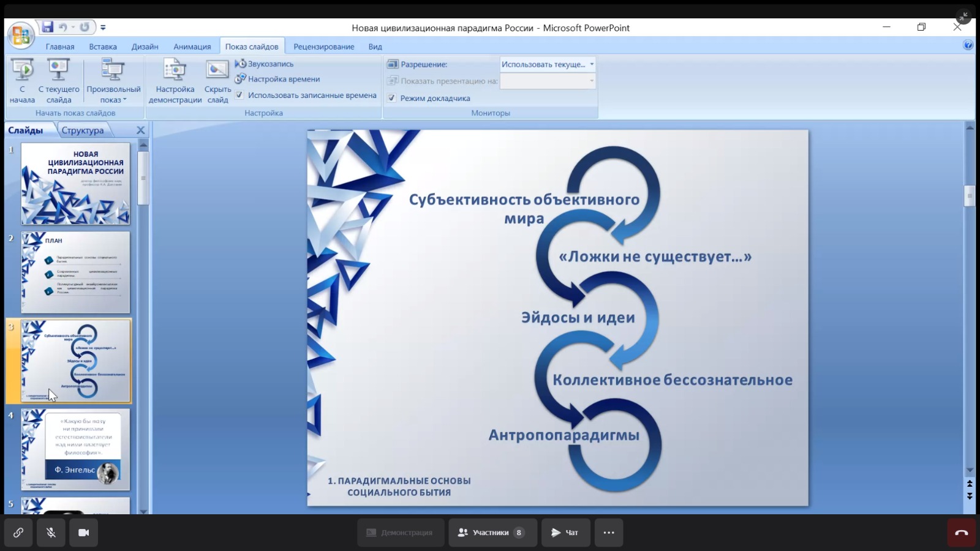Expand Quick Access Toolbar customize arrow

pyautogui.click(x=103, y=28)
